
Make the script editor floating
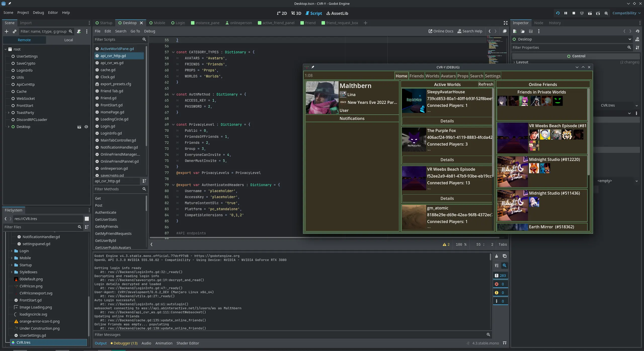point(504,31)
